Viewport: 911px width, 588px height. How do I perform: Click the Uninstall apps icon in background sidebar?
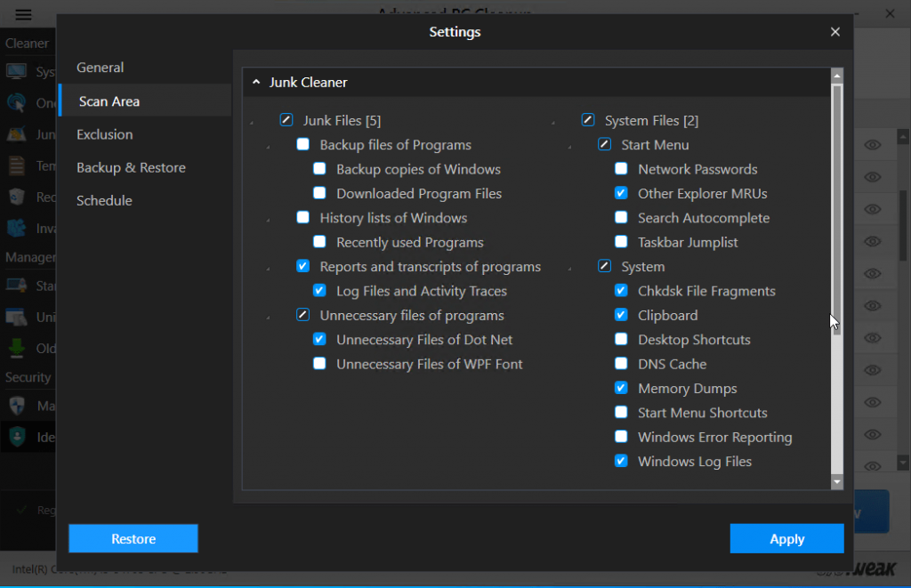[x=16, y=318]
